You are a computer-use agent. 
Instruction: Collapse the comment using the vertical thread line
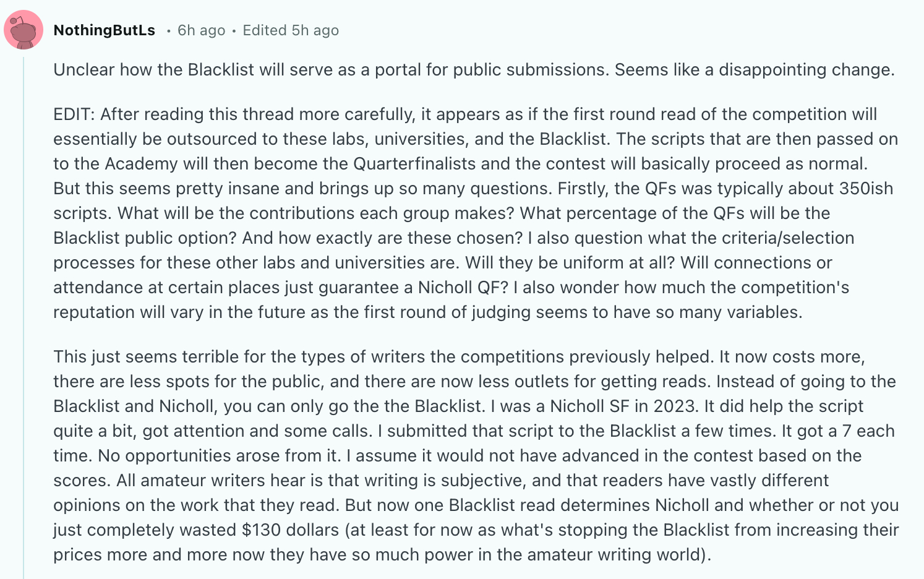point(24,309)
